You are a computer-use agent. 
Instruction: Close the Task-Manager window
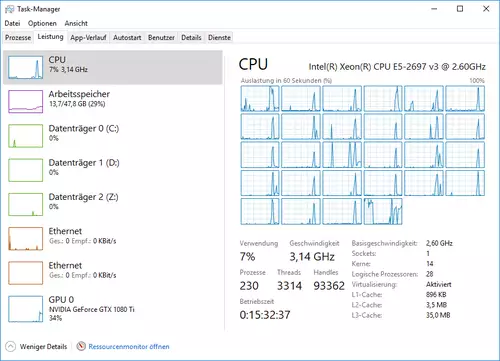click(x=486, y=9)
